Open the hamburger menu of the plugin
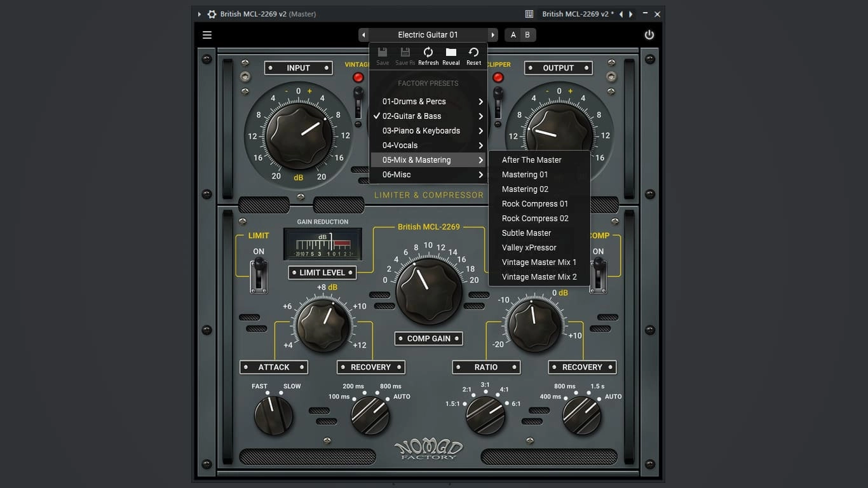 point(207,35)
